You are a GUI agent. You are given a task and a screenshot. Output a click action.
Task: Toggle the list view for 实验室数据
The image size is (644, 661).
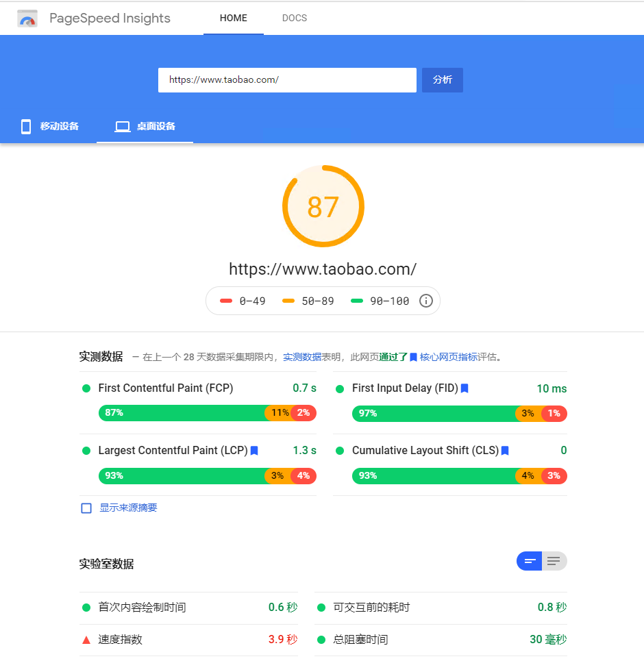click(554, 560)
